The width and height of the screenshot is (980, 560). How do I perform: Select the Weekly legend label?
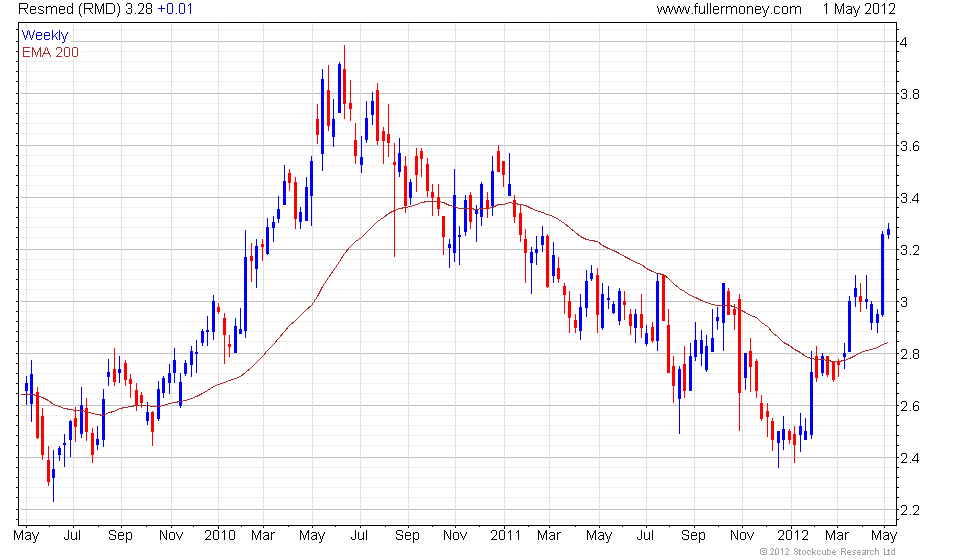(44, 36)
